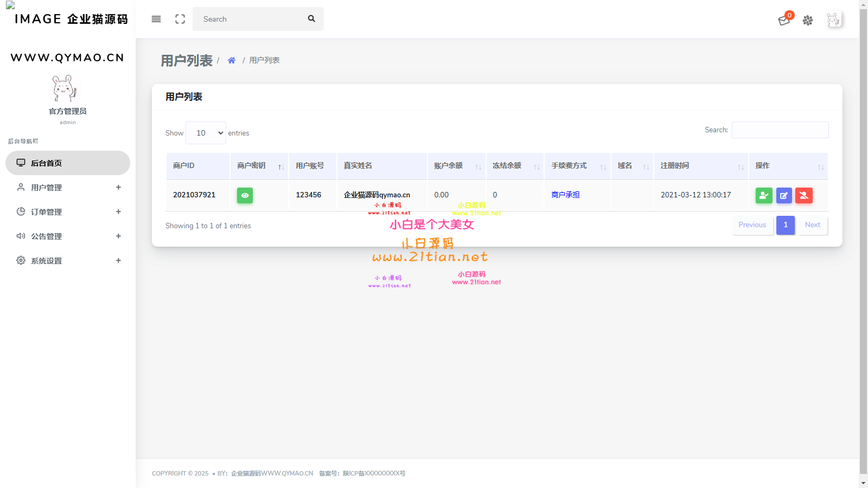Click the flower-shaped theme icon in header

[808, 20]
